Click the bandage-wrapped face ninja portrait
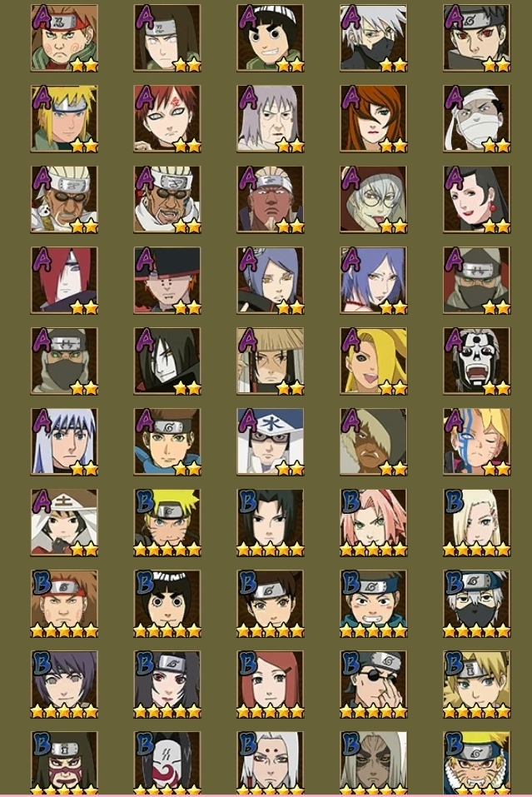The image size is (532, 797). [476, 119]
